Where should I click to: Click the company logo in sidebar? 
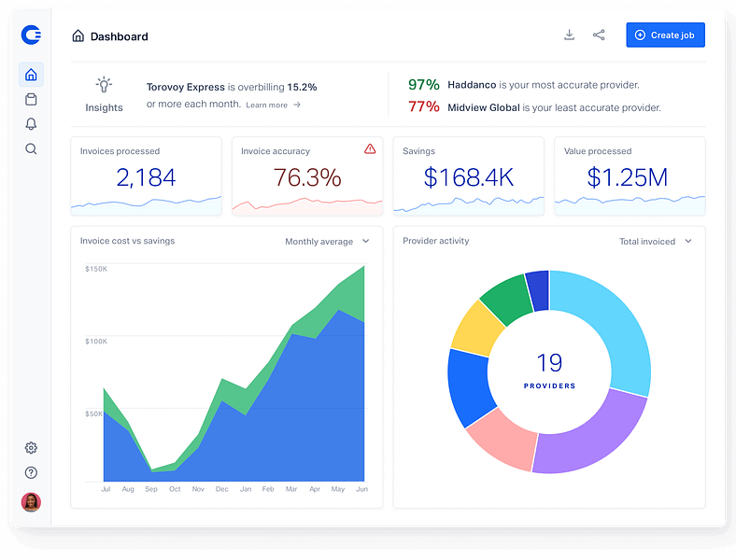(31, 35)
